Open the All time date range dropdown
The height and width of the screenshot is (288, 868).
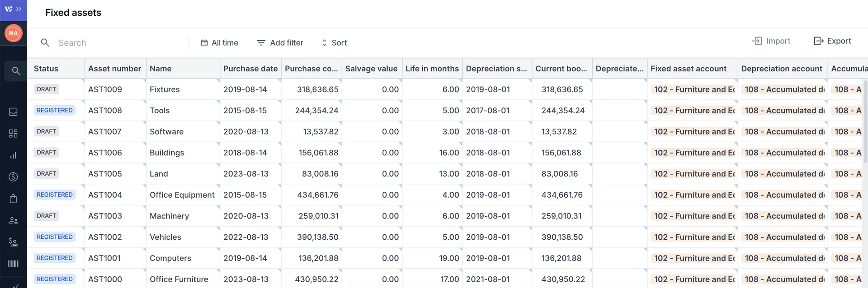219,43
